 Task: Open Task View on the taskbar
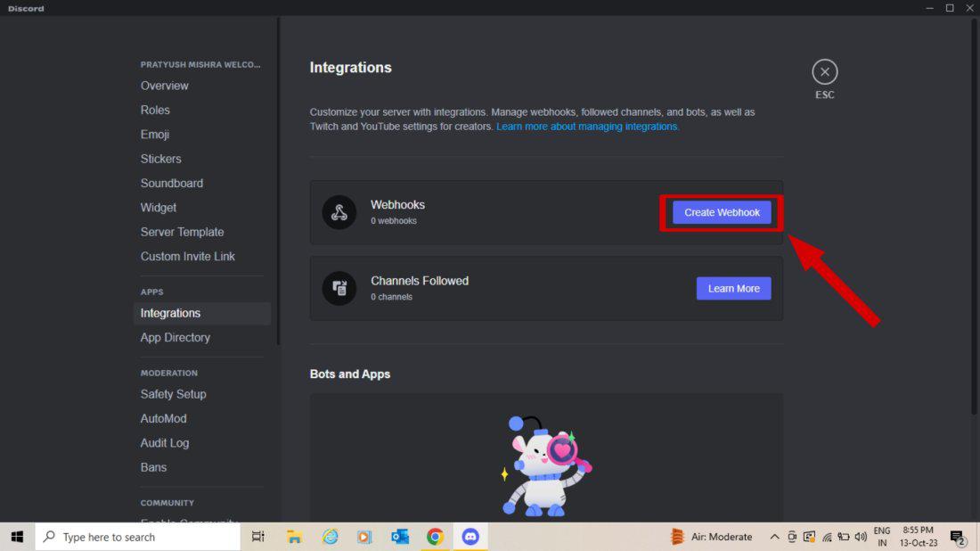pyautogui.click(x=257, y=537)
